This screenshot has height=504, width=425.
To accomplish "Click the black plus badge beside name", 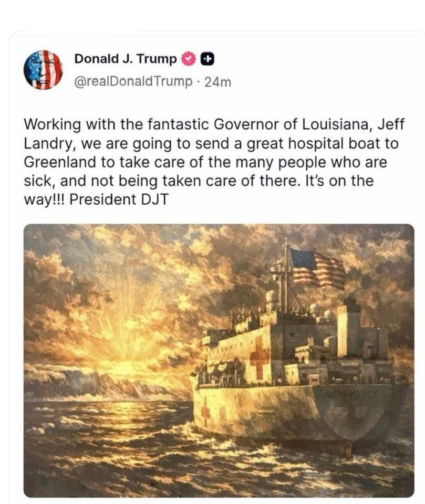I will [x=208, y=59].
